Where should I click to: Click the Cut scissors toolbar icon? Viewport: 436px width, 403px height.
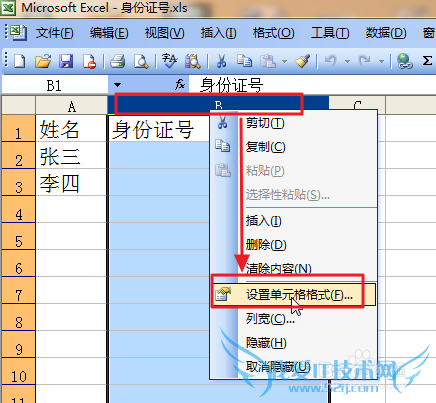coord(221,61)
